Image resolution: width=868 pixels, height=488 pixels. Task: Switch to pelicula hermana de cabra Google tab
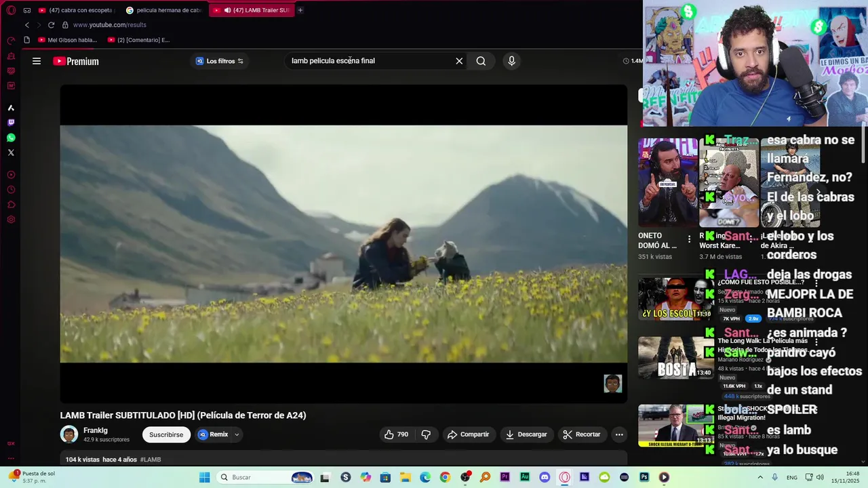coord(165,10)
